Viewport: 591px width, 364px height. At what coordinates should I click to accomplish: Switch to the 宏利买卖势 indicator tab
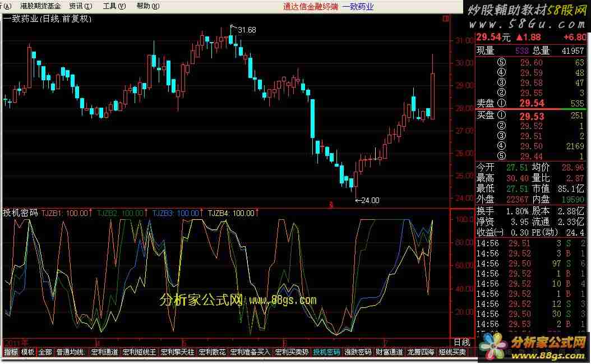point(292,352)
